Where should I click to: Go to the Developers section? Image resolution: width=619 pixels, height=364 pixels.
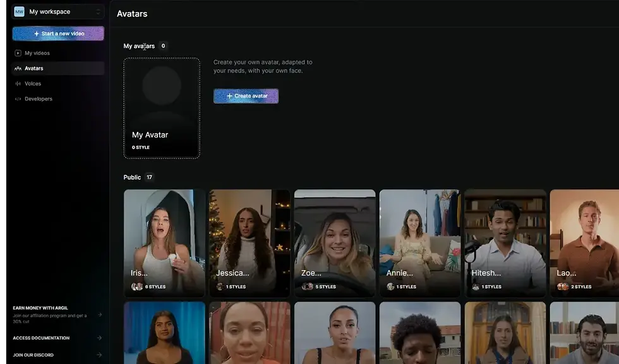[x=58, y=99]
